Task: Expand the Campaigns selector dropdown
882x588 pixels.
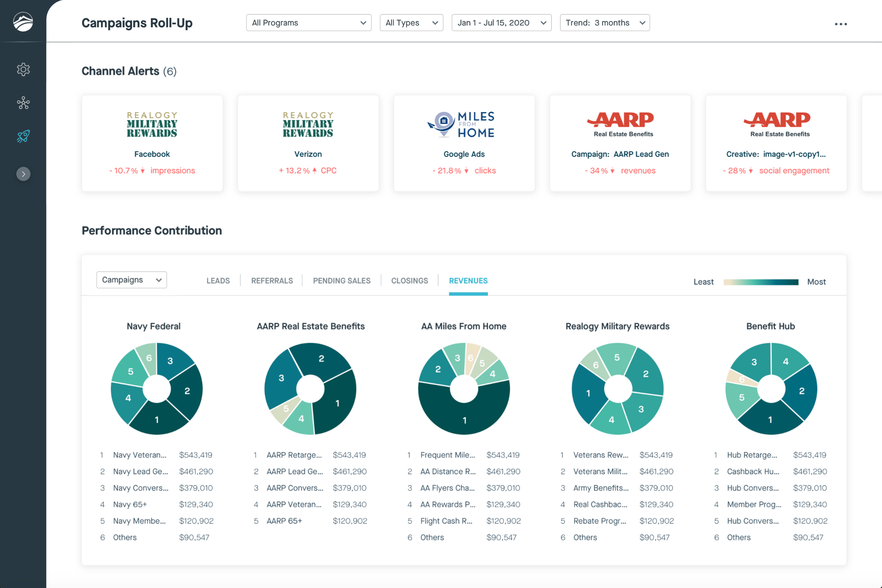Action: click(x=131, y=280)
